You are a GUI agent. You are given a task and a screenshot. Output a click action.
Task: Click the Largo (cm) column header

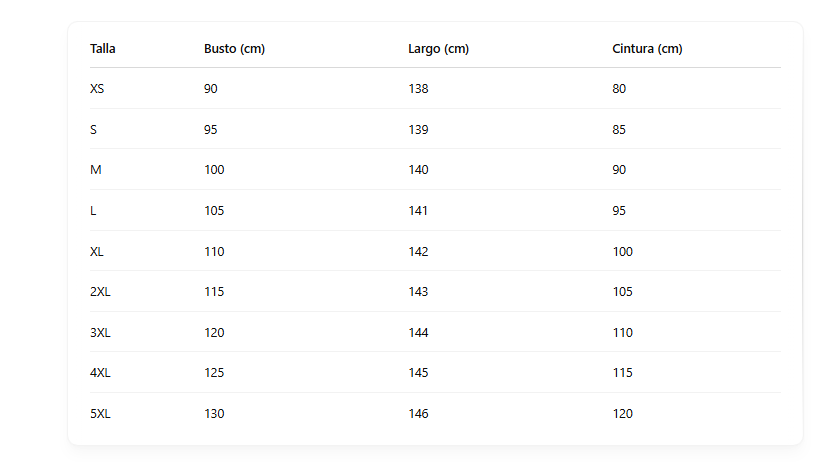[x=438, y=48]
